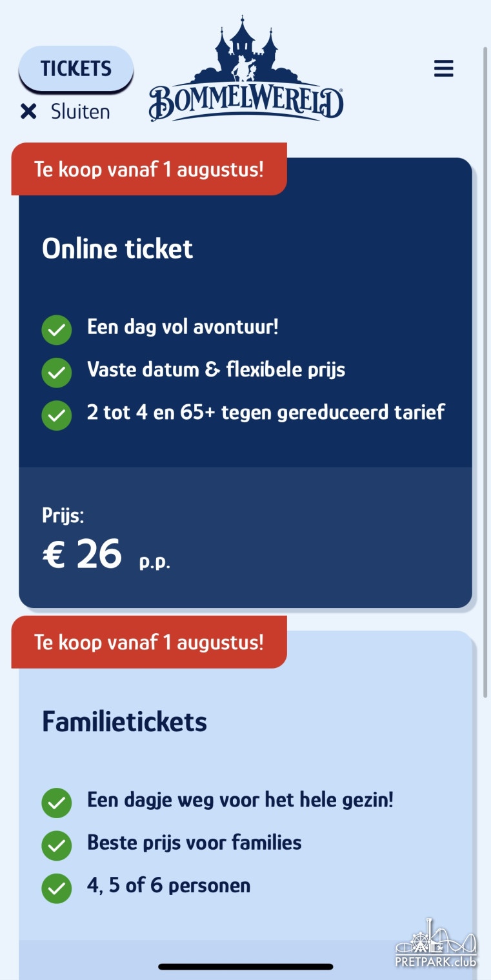The image size is (491, 980).
Task: Tap the Sluiten close label
Action: point(81,112)
